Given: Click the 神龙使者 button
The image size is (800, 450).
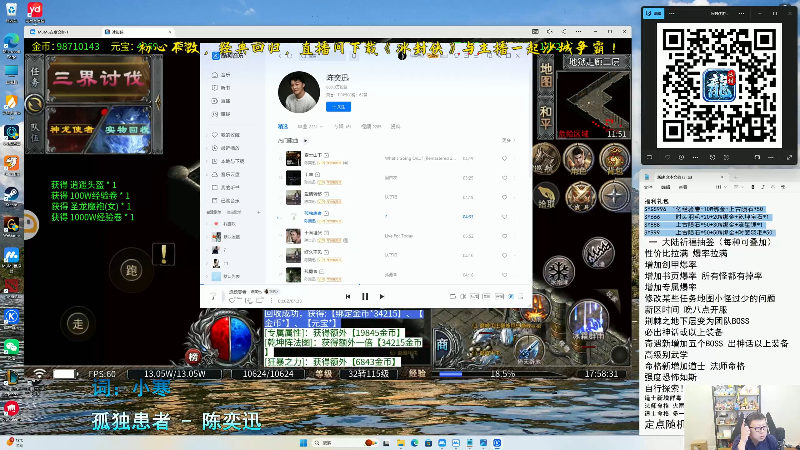Looking at the screenshot, I should pos(72,130).
